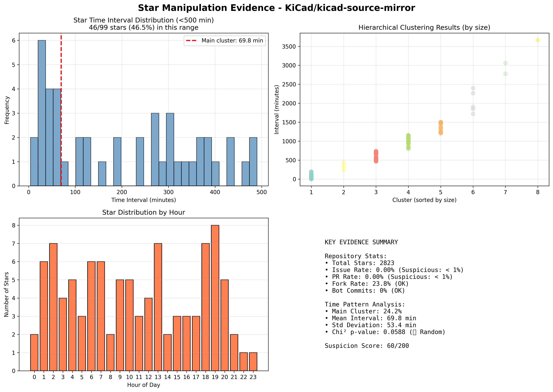
Task: Click the hour 19 bar with 8 stars
Action: click(x=215, y=298)
